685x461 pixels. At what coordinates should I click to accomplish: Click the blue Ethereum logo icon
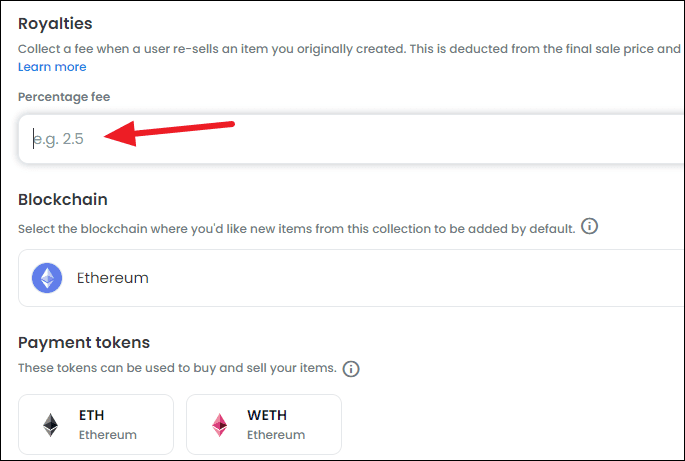(x=47, y=278)
